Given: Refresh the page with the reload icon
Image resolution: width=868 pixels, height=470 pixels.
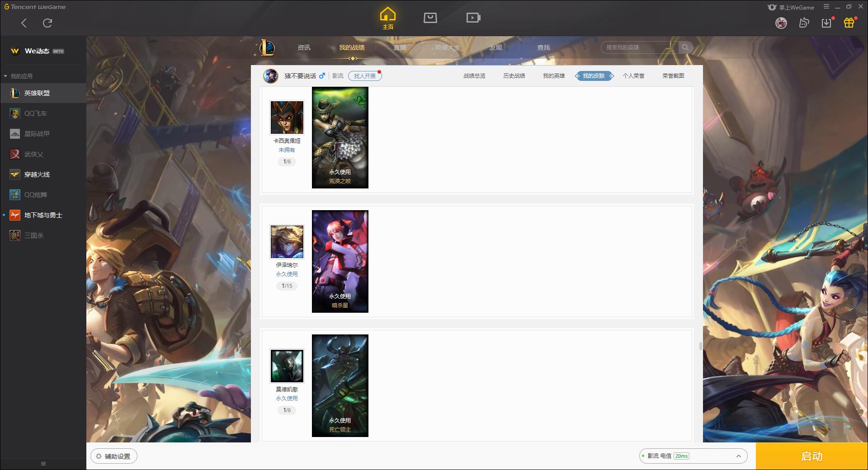Looking at the screenshot, I should [x=47, y=23].
